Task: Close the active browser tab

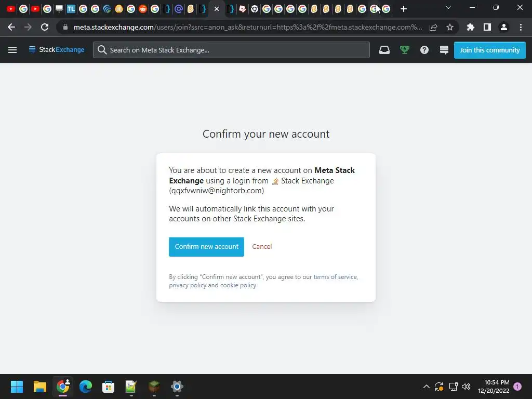Action: [217, 9]
